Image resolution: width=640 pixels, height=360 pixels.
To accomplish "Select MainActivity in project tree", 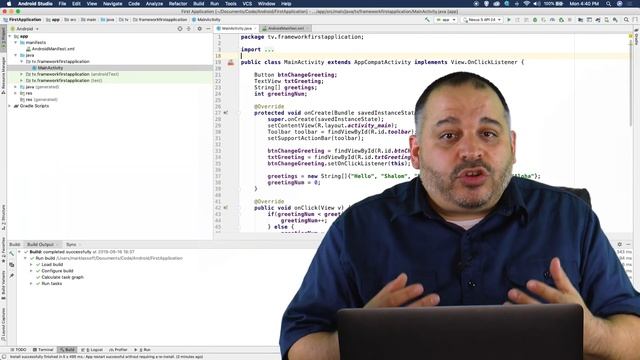I will pos(50,68).
